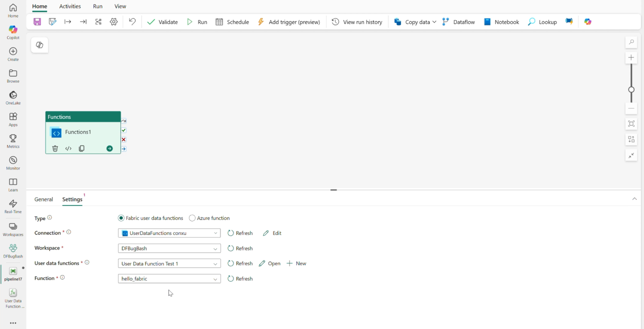Expand the Copy data dropdown arrow
The height and width of the screenshot is (329, 644).
(434, 22)
